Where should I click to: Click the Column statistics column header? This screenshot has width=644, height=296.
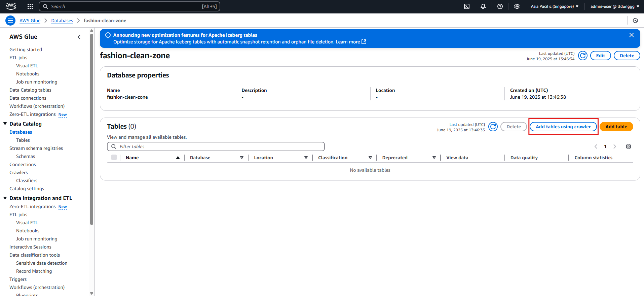coord(594,158)
